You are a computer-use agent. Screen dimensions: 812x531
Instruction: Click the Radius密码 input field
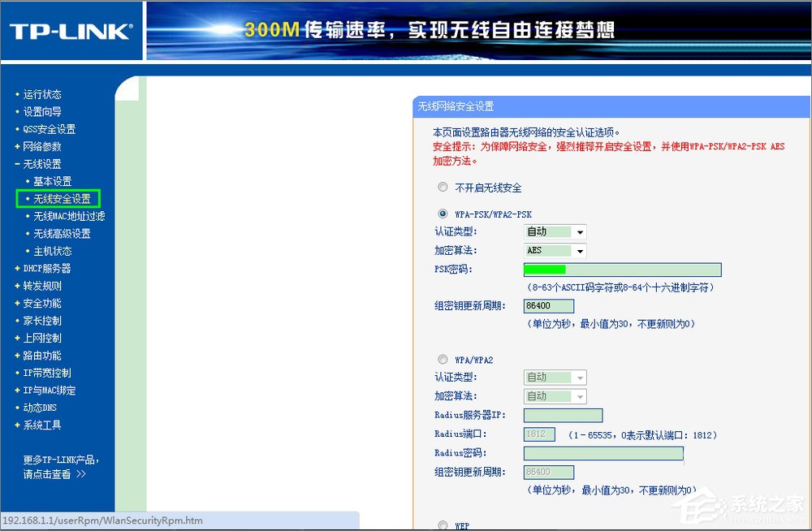pyautogui.click(x=604, y=453)
